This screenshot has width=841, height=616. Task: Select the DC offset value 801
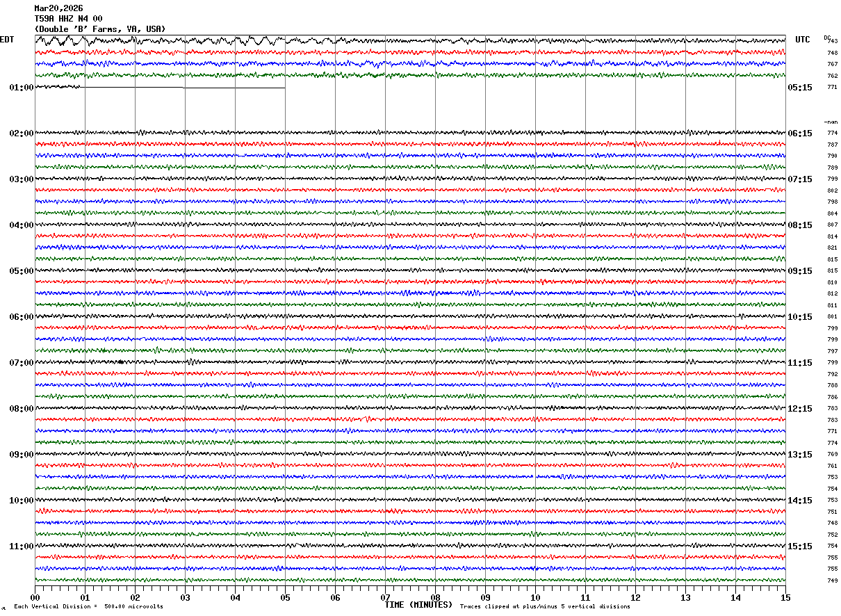(833, 317)
